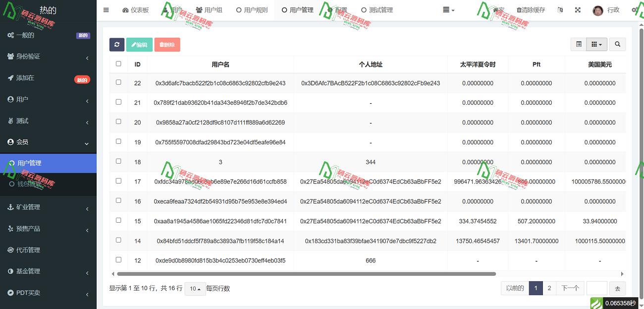The width and height of the screenshot is (644, 309).
Task: Tick the checkbox for row ID 22
Action: (x=118, y=83)
